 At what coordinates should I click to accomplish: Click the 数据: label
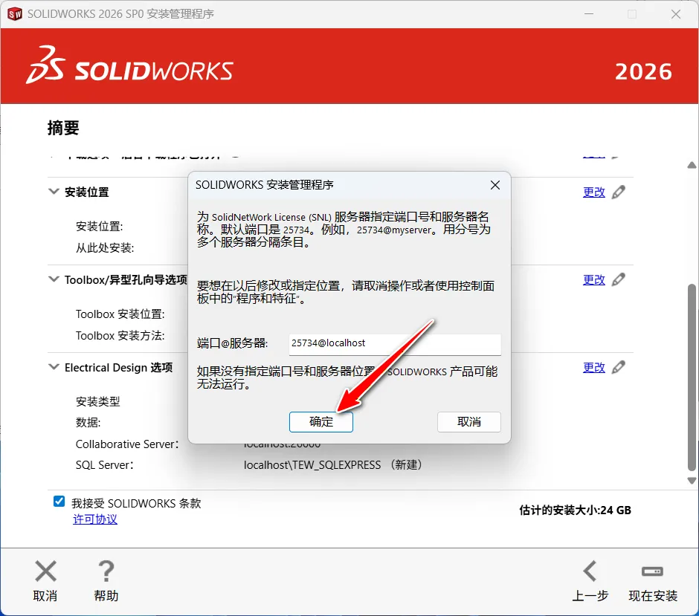(88, 422)
